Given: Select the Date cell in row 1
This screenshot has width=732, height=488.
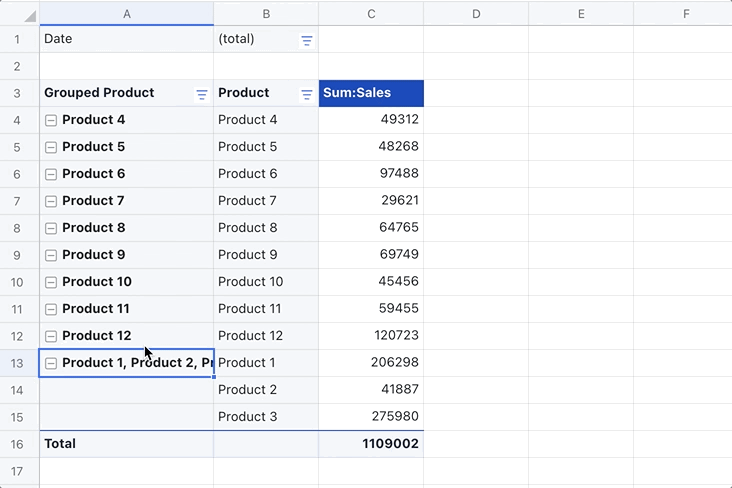Looking at the screenshot, I should (126, 39).
